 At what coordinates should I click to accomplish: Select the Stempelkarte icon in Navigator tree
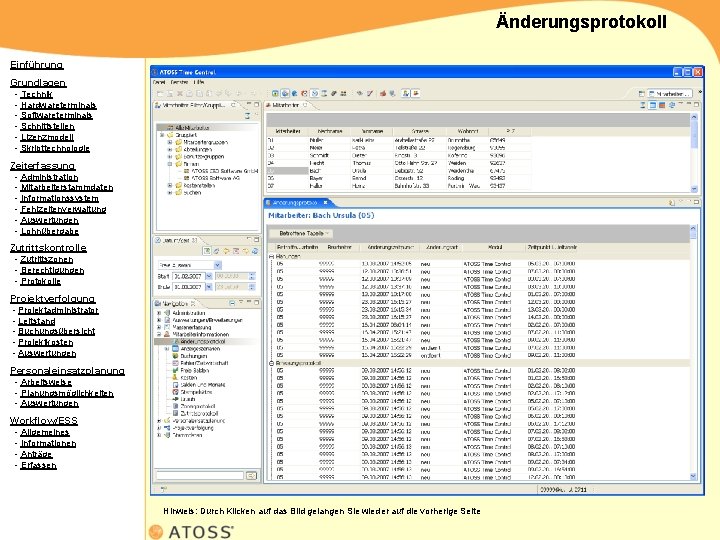point(175,392)
